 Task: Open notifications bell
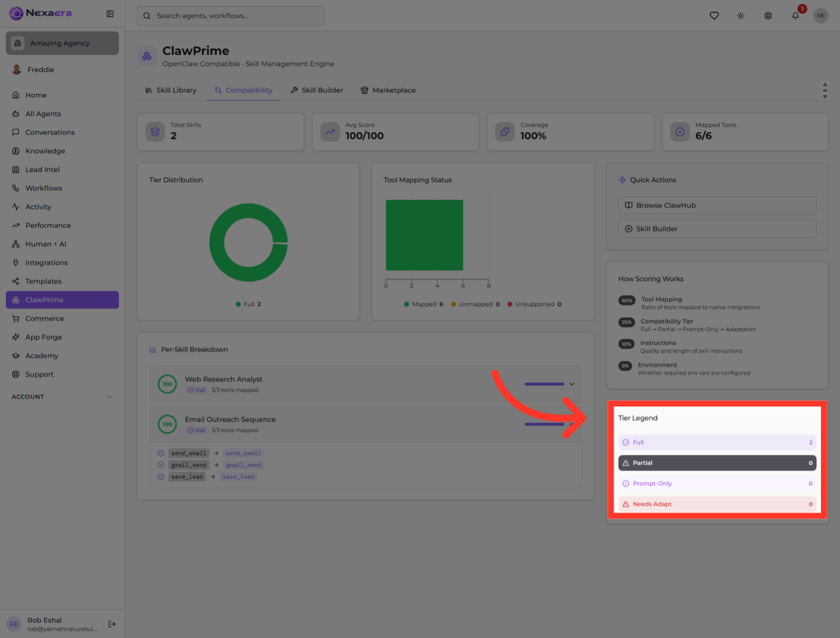(x=796, y=16)
